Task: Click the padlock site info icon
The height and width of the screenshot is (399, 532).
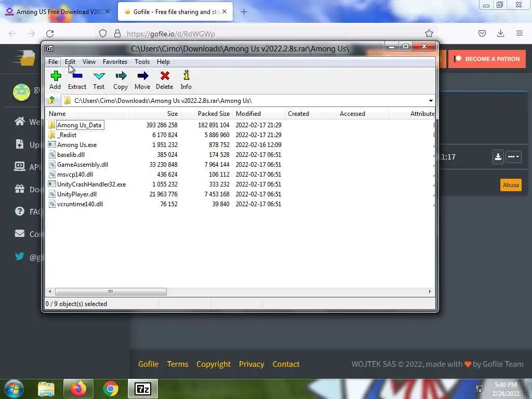Action: tap(117, 33)
